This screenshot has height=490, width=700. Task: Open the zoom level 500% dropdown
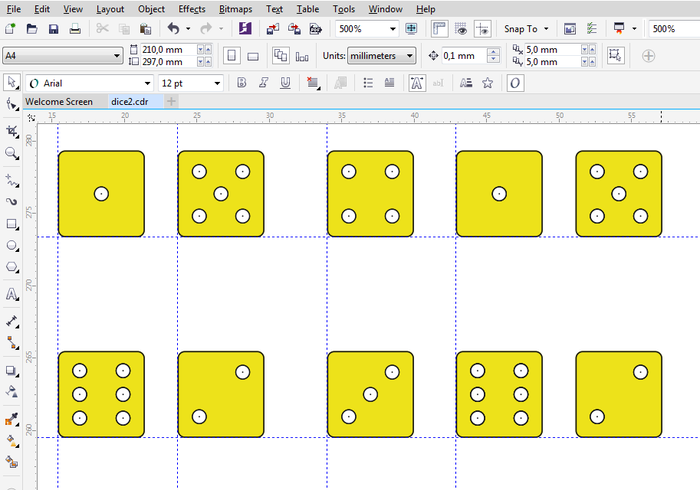(391, 29)
